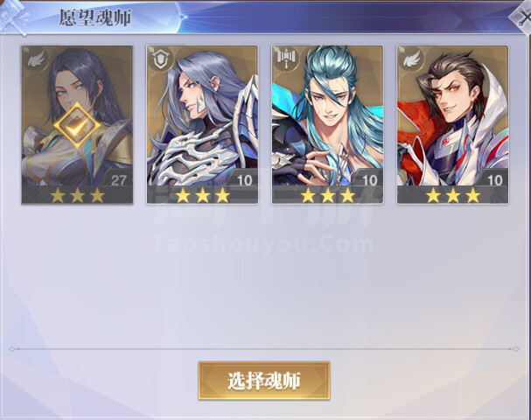Click wing class icon on red-caped card

pos(411,60)
